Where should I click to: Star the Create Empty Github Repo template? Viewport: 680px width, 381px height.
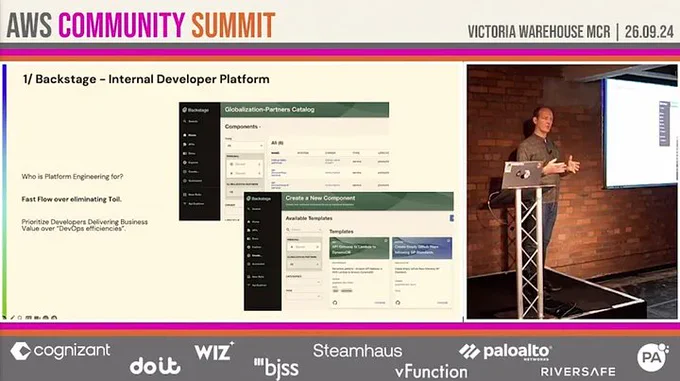[x=448, y=241]
